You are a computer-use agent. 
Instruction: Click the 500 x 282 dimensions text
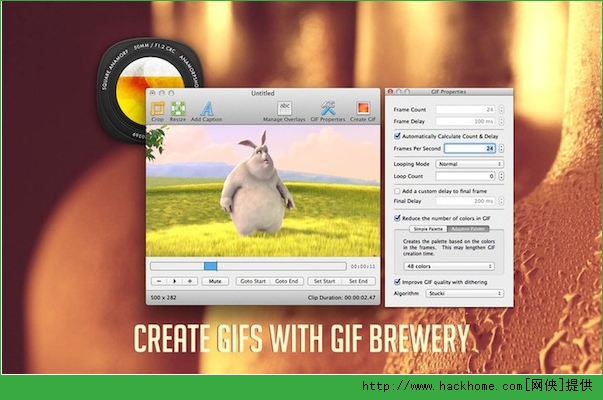click(163, 297)
